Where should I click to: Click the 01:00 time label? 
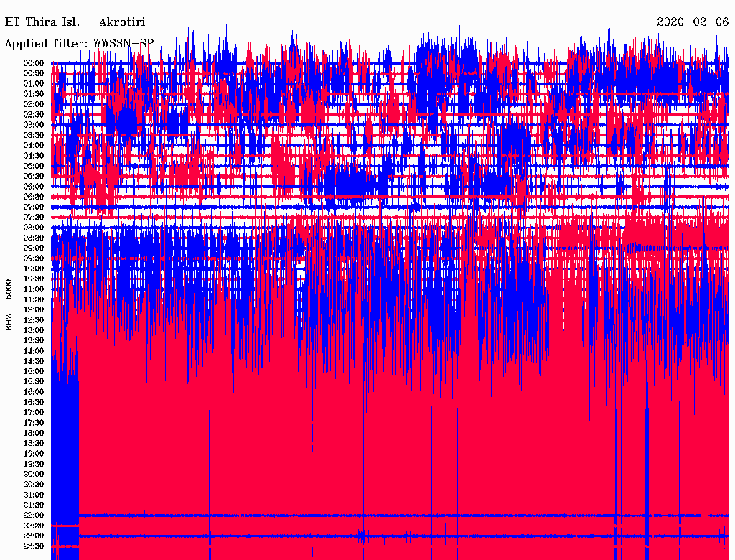(34, 83)
